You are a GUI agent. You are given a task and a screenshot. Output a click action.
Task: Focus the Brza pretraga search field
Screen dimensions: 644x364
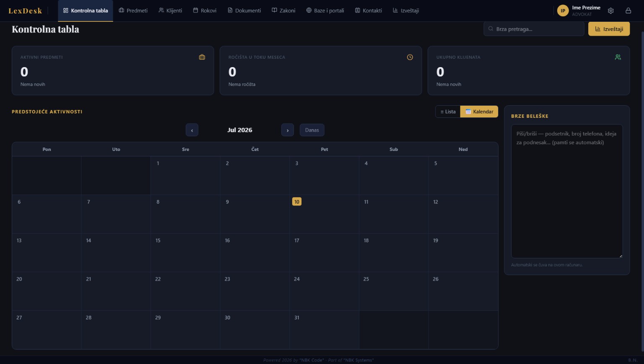coord(534,29)
